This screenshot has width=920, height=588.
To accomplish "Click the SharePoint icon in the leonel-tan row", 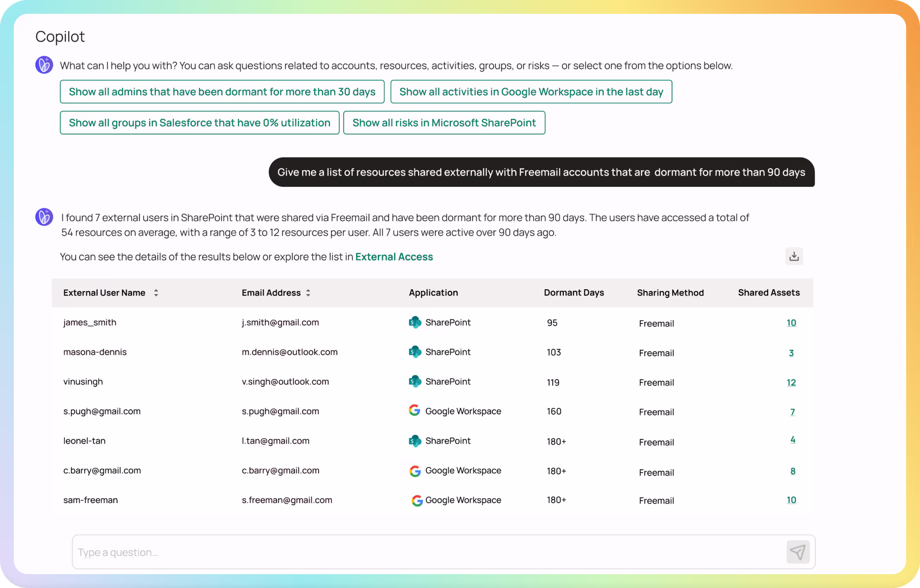I will [415, 441].
